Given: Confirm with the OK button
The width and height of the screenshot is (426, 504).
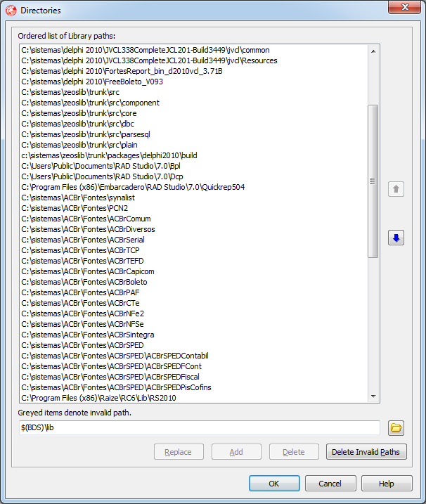Looking at the screenshot, I should pyautogui.click(x=274, y=484).
